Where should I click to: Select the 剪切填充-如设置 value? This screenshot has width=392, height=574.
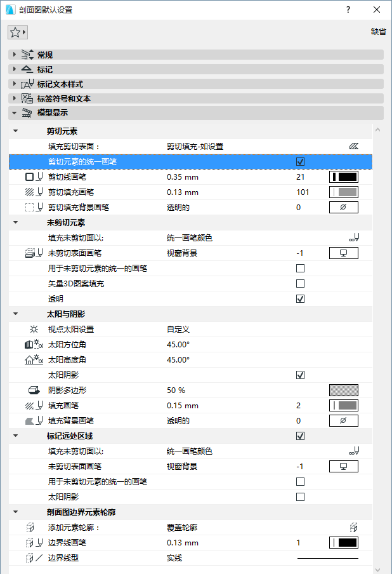pyautogui.click(x=195, y=147)
